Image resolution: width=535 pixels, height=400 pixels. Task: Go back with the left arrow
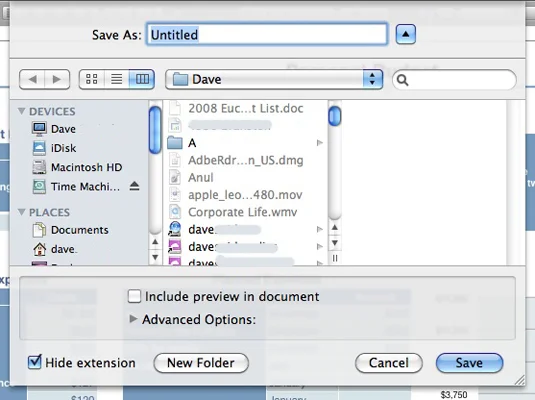coord(32,79)
